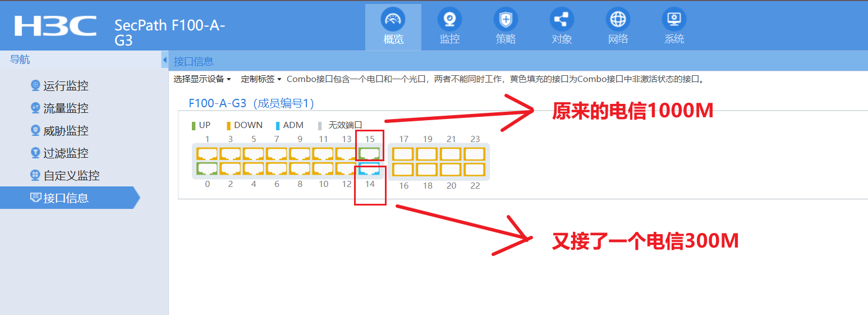The width and height of the screenshot is (868, 315).
Task: Select the port 3 interface icon
Action: [x=230, y=154]
